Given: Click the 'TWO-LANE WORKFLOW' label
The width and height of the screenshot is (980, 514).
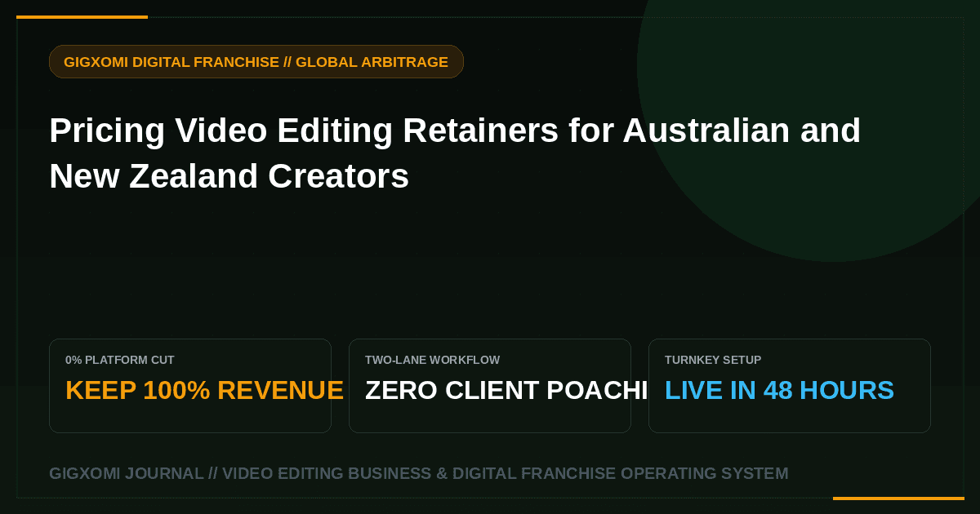Looking at the screenshot, I should 432,360.
